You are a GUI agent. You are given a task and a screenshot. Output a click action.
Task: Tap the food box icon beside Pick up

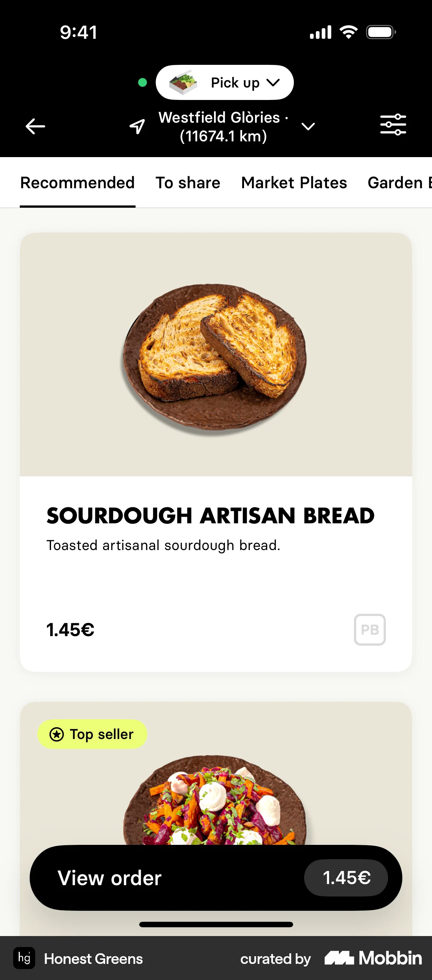[x=183, y=82]
